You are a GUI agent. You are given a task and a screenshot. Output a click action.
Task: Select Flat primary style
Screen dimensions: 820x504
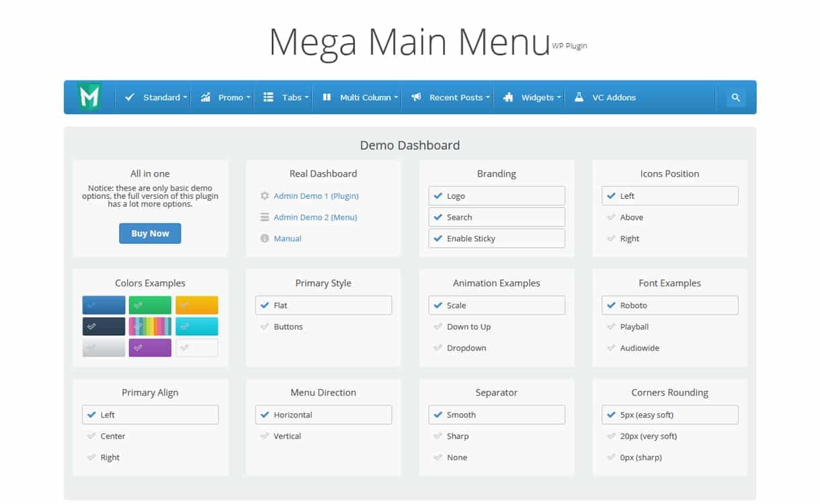[x=323, y=306]
